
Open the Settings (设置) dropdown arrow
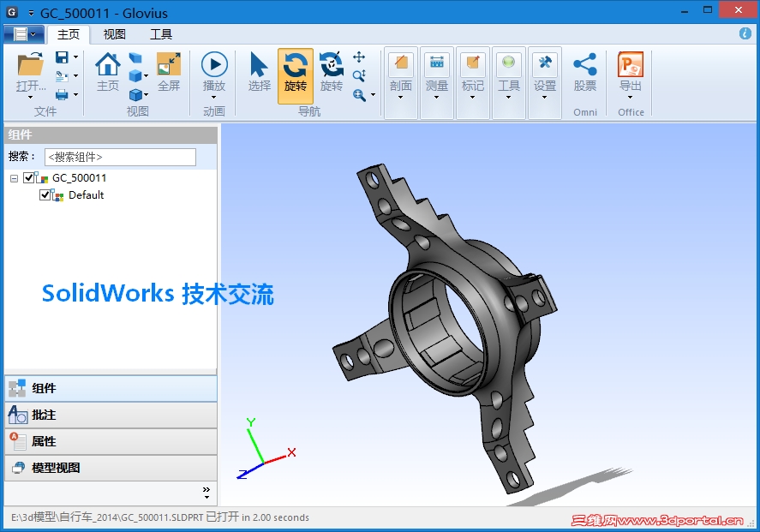(544, 98)
